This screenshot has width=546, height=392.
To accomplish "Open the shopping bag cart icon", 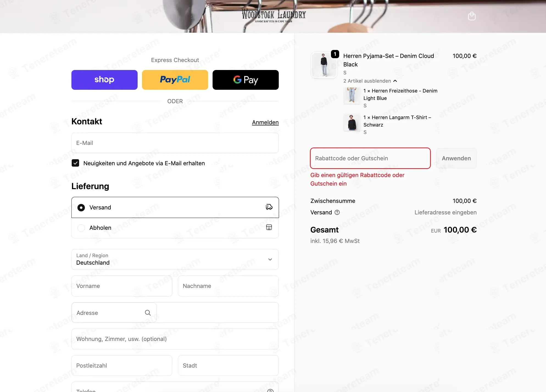I will point(472,16).
